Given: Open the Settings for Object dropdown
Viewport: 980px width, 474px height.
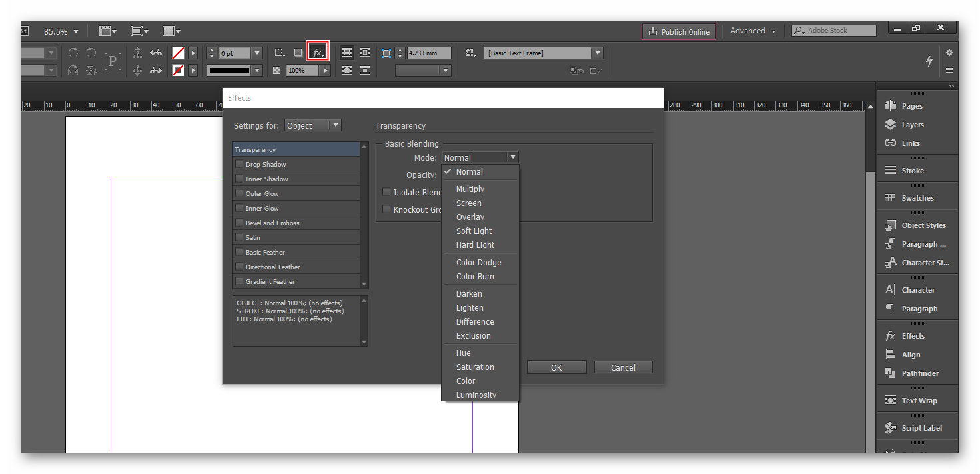Looking at the screenshot, I should pos(312,125).
